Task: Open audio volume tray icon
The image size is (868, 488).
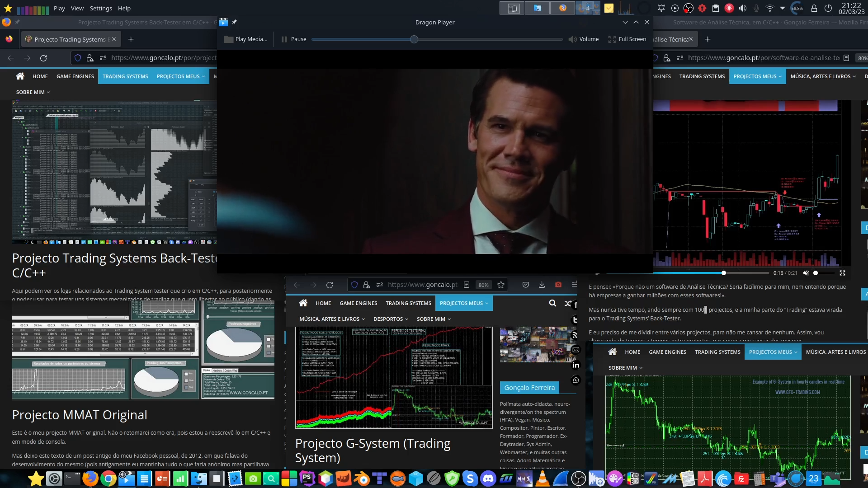Action: (x=743, y=8)
